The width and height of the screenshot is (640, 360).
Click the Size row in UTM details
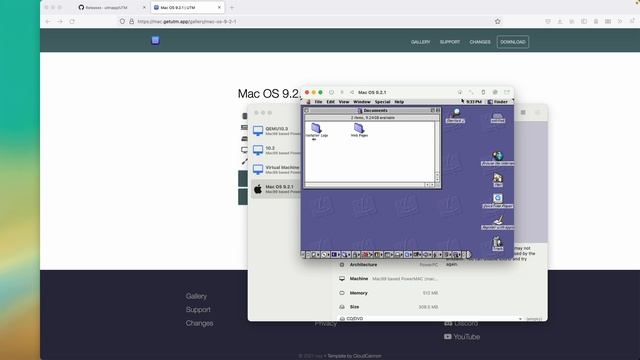[x=389, y=307]
